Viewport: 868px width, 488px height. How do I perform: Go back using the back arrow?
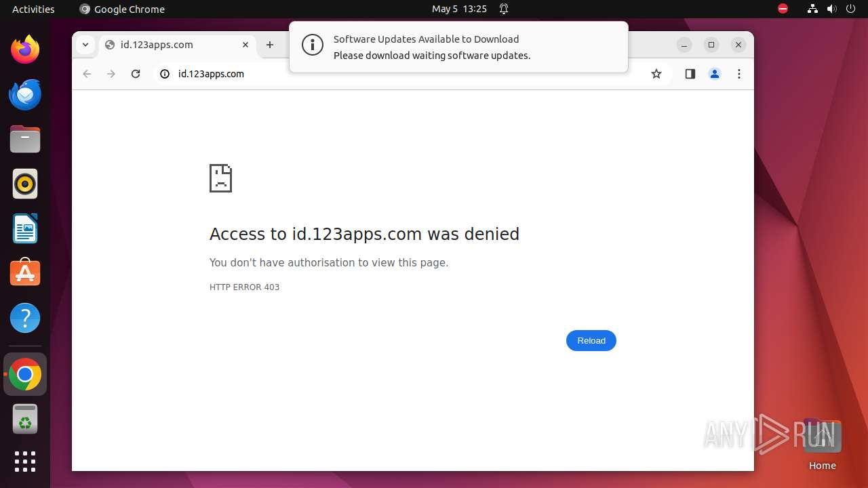coord(87,74)
